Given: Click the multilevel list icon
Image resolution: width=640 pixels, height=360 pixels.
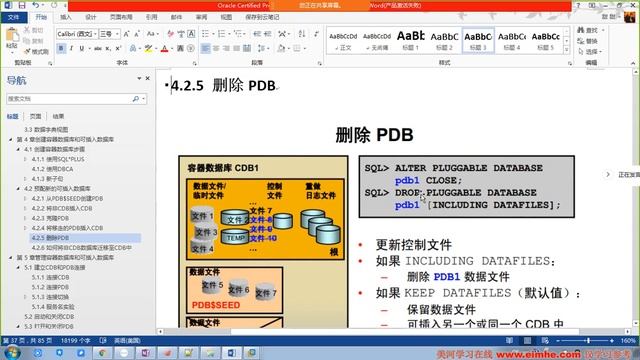Looking at the screenshot, I should (238, 34).
